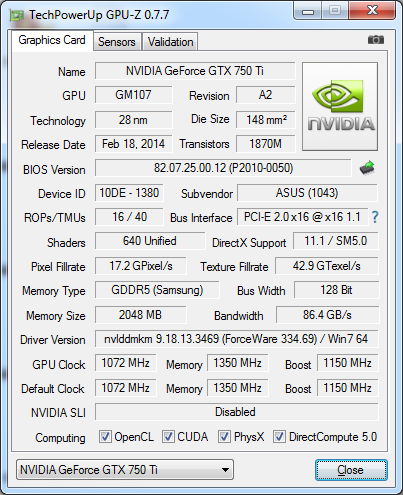Select the Graphics Card tab
The height and width of the screenshot is (495, 403).
tap(52, 40)
